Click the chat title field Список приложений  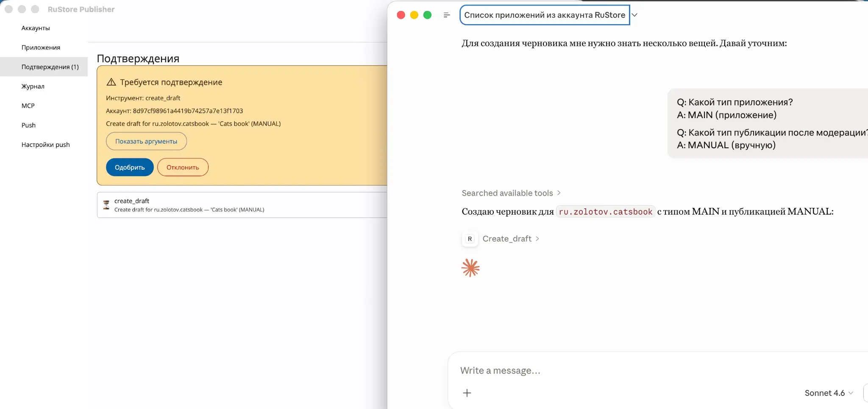545,15
